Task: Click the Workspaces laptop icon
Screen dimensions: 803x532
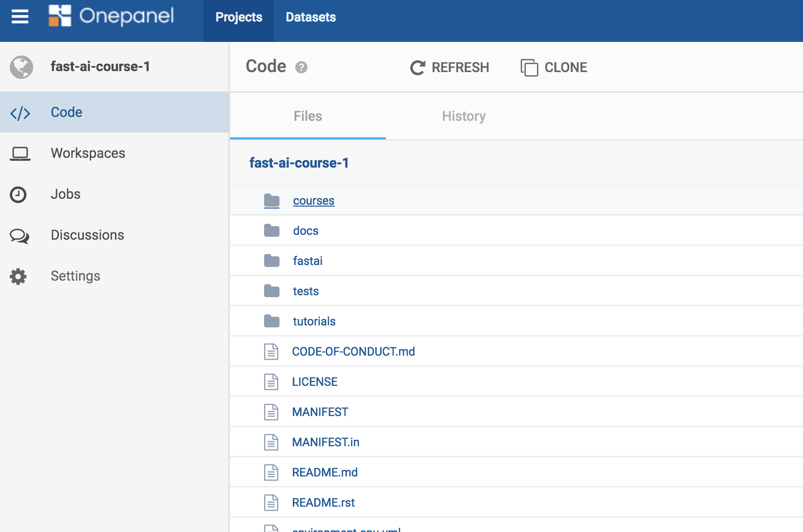Action: click(20, 154)
